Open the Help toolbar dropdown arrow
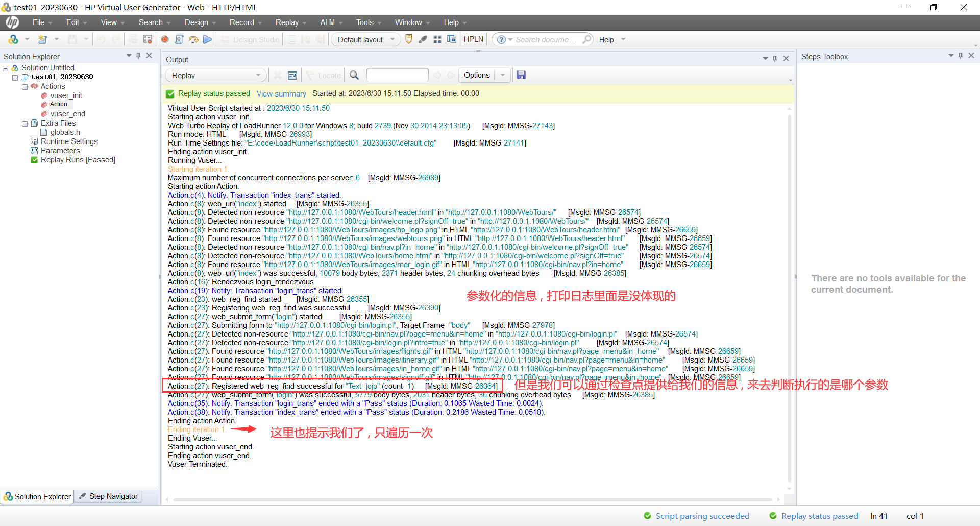 (x=623, y=39)
